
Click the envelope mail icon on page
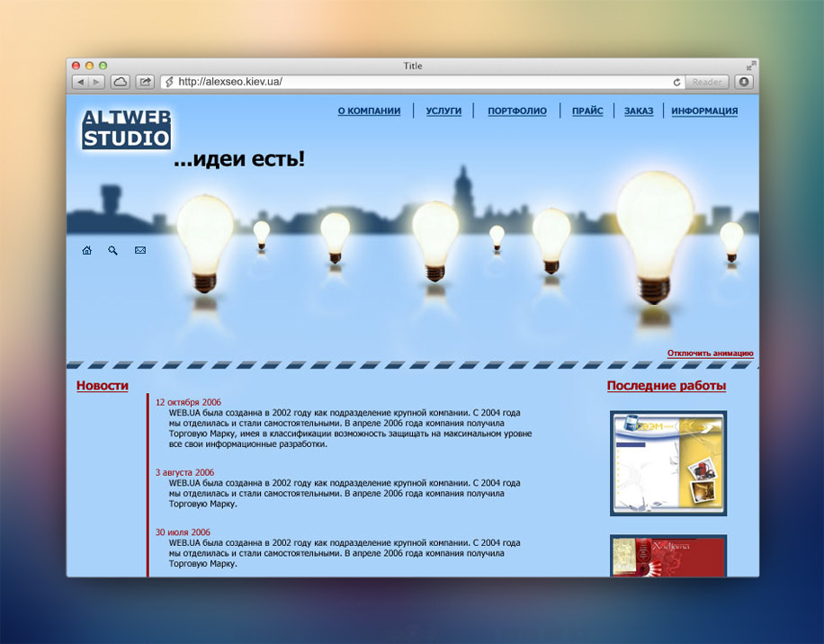click(x=139, y=250)
